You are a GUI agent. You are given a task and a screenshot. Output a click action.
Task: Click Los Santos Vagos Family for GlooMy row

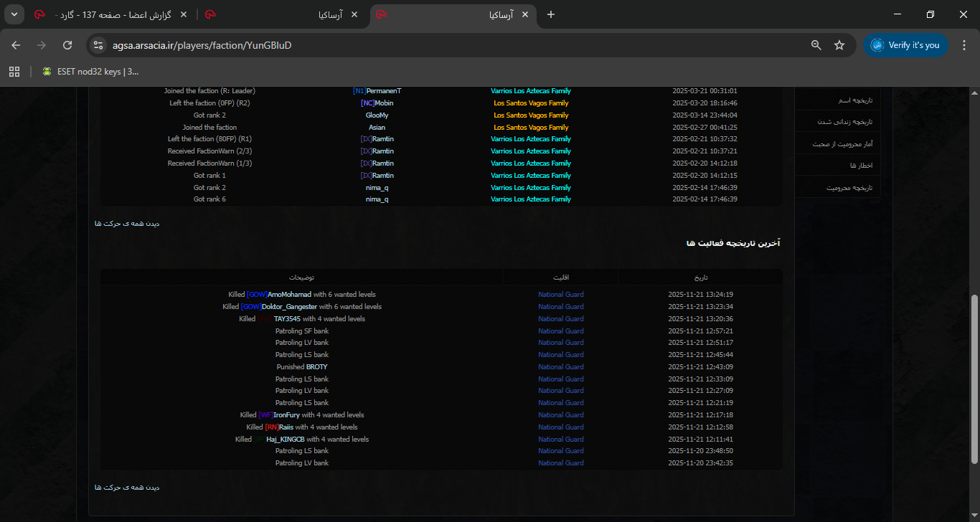click(531, 115)
